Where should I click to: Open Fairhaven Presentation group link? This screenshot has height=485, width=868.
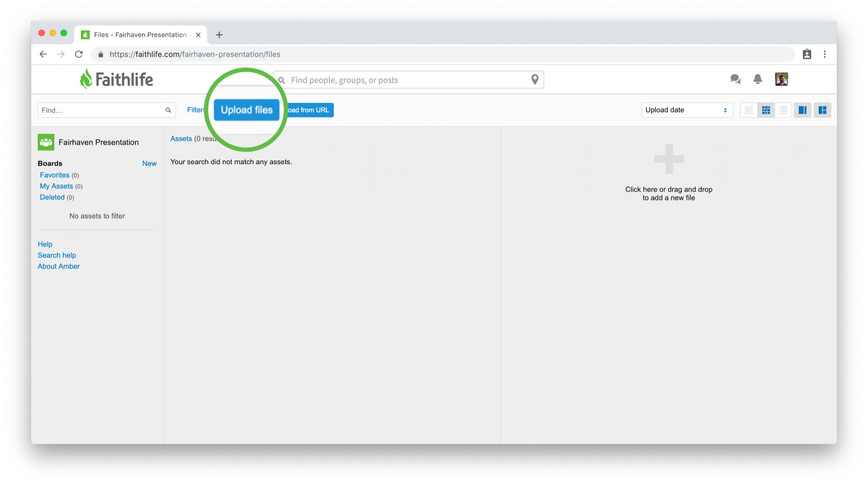pos(99,142)
